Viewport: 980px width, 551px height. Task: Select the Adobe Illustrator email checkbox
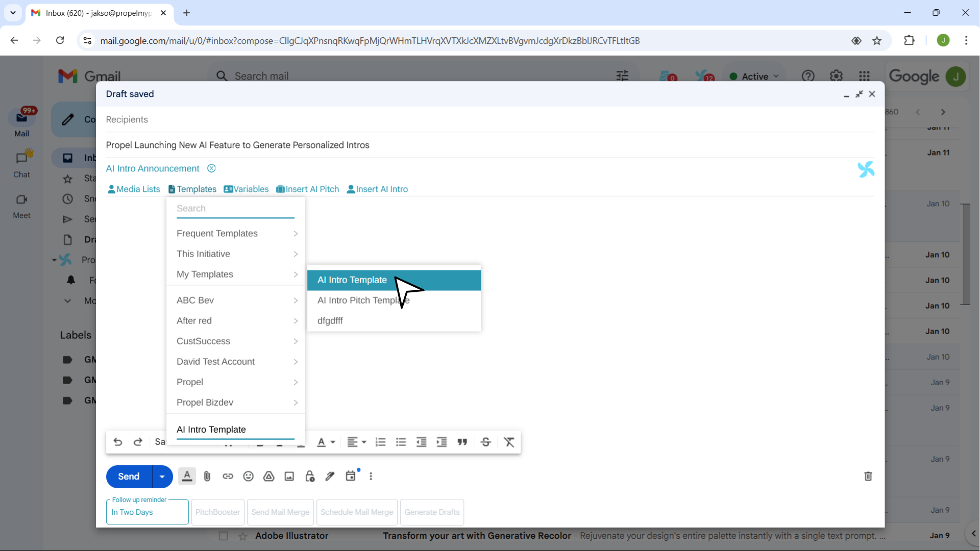(223, 536)
